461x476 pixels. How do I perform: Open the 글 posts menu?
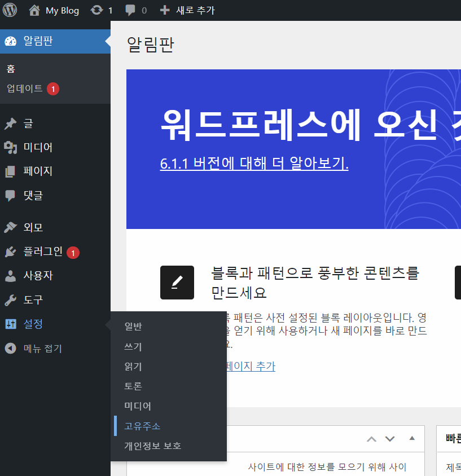pyautogui.click(x=28, y=124)
